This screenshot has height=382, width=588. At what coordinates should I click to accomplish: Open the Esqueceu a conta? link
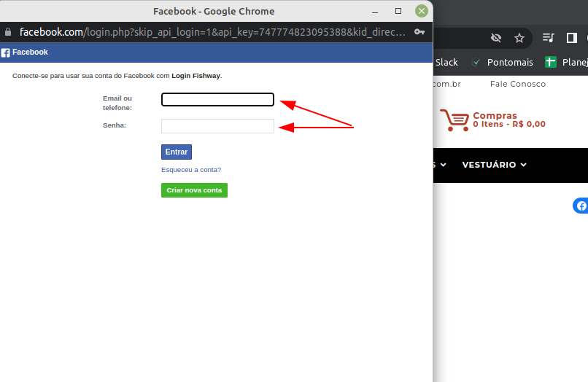click(191, 170)
